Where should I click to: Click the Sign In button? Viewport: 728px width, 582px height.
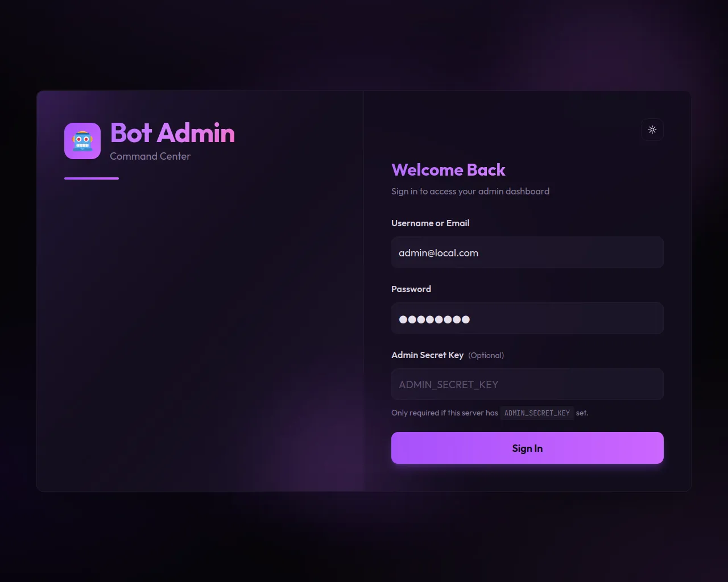coord(527,448)
